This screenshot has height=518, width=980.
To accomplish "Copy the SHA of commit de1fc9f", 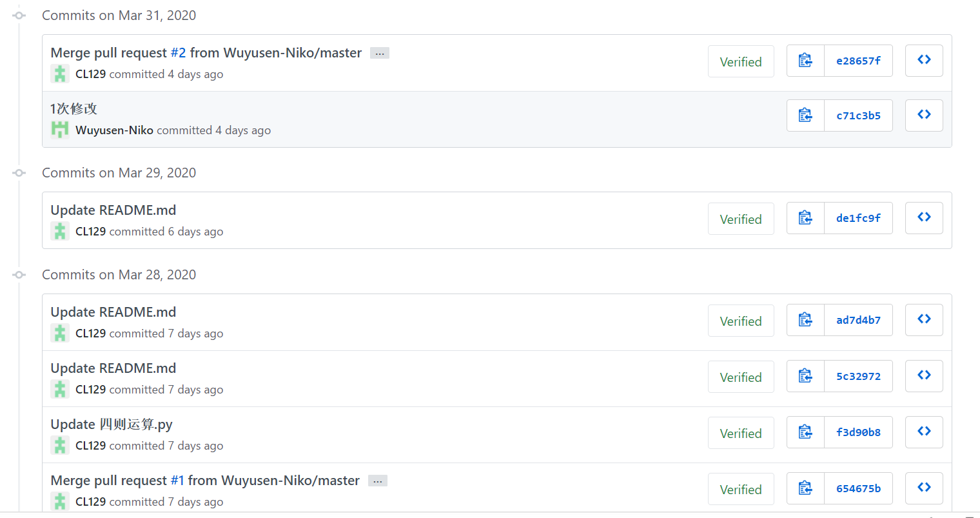I will (x=805, y=218).
